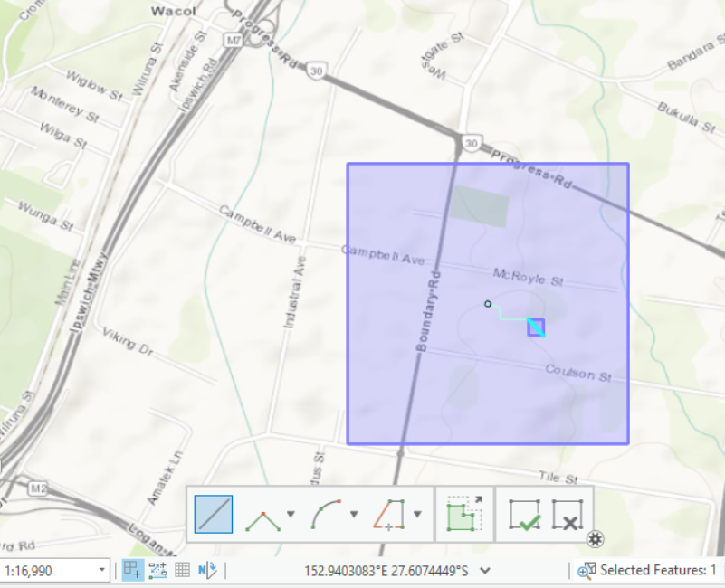Enable snapping from the status bar
725x588 pixels.
pyautogui.click(x=131, y=570)
